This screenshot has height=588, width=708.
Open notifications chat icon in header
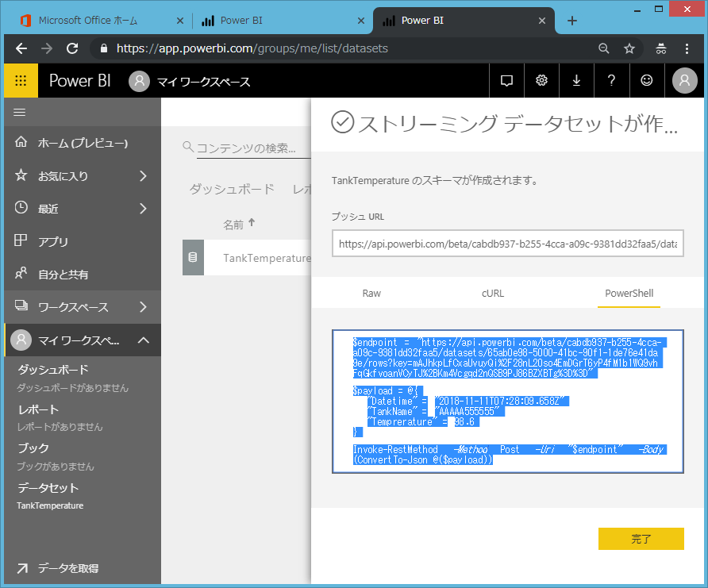pos(506,80)
